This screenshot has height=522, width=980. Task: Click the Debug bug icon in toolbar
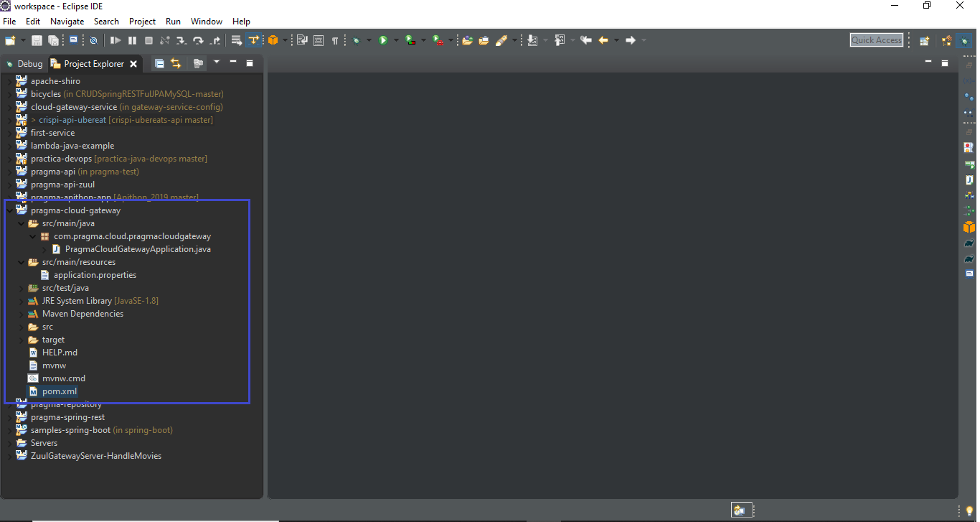tap(356, 41)
